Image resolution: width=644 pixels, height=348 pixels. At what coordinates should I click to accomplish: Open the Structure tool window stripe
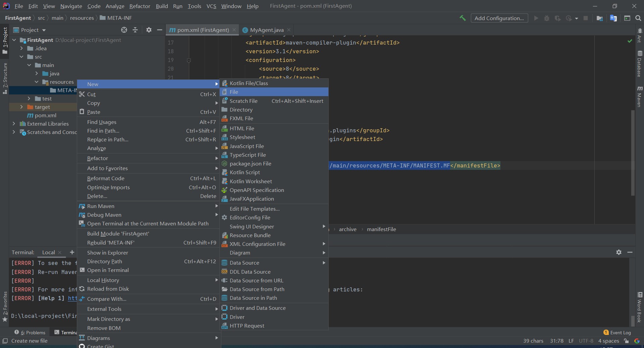pyautogui.click(x=5, y=78)
